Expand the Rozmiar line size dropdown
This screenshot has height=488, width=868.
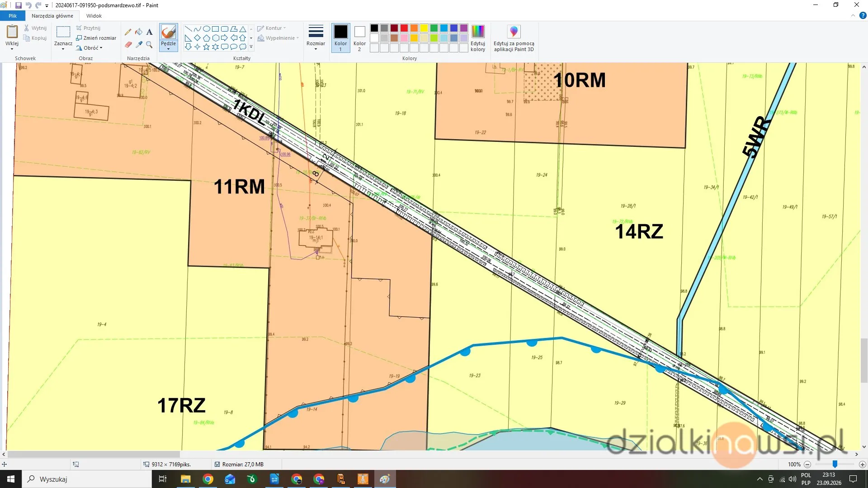[x=316, y=38]
